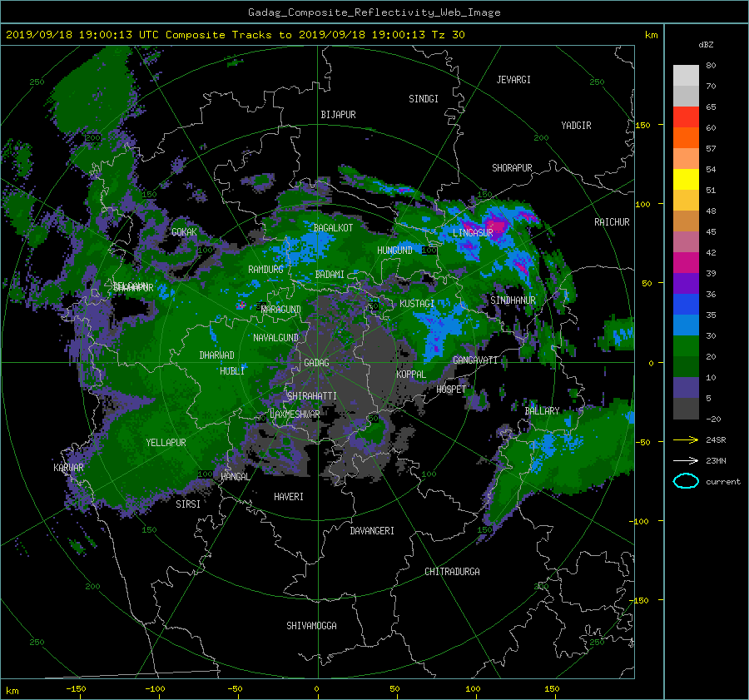Click the GADAG radar center label
Viewport: 749px width, 700px height.
click(x=316, y=363)
